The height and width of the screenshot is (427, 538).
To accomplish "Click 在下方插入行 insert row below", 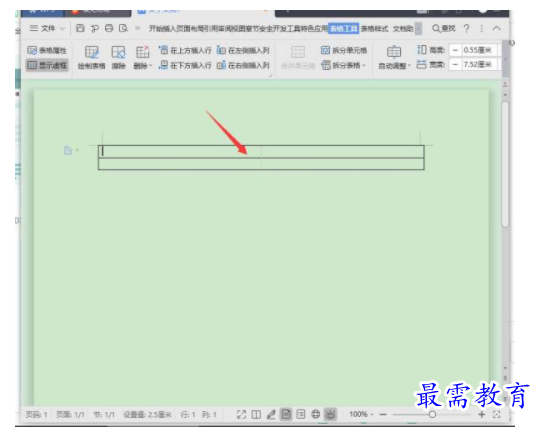I will coord(185,65).
